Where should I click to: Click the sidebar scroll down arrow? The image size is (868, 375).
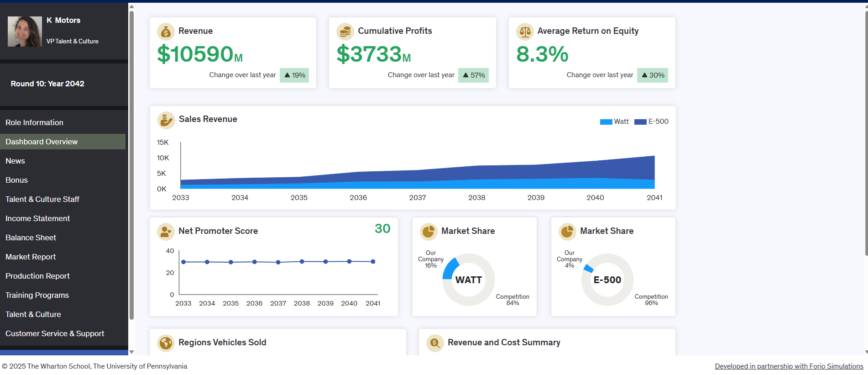tap(131, 352)
